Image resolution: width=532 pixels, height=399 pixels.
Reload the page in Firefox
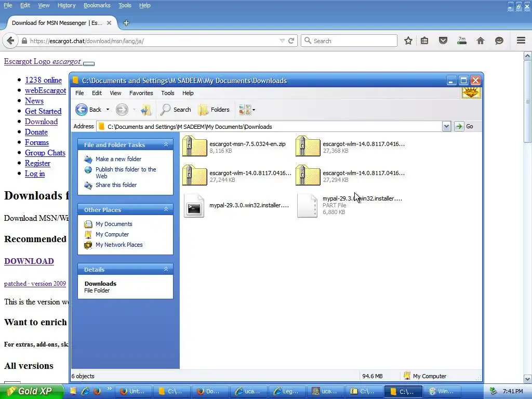coord(291,41)
